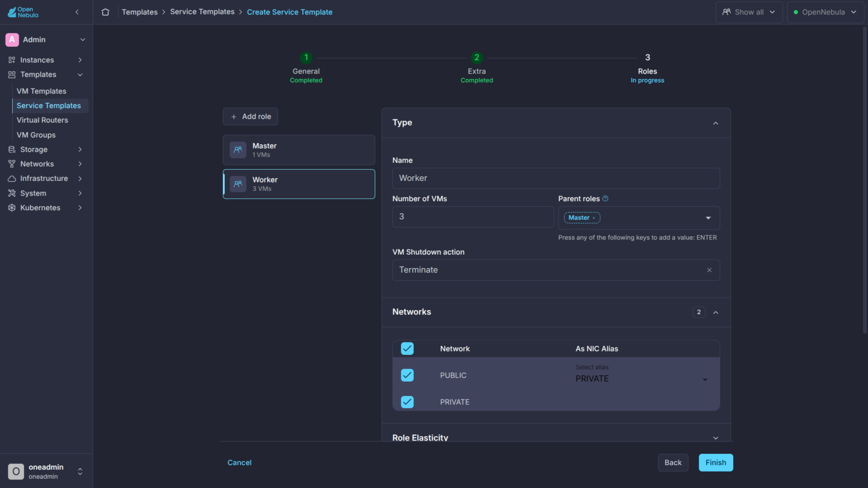Click the Infrastructure cloud icon

12,179
